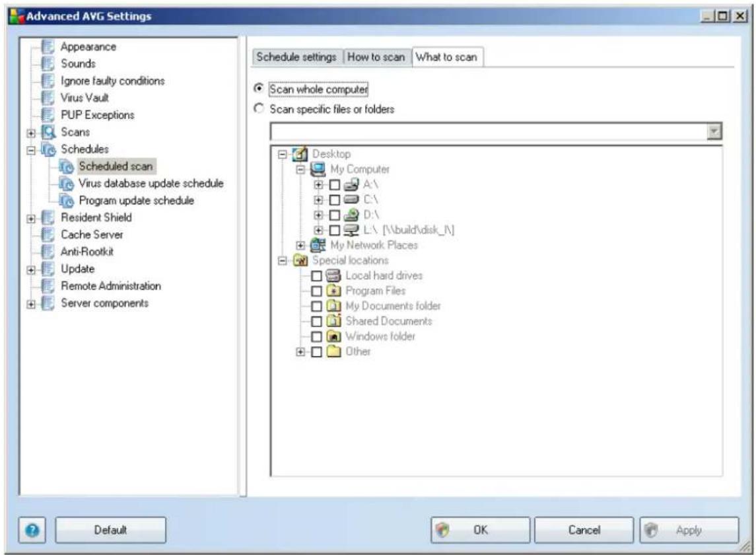The width and height of the screenshot is (756, 555).
Task: Collapse the Special locations node
Action: 283,260
